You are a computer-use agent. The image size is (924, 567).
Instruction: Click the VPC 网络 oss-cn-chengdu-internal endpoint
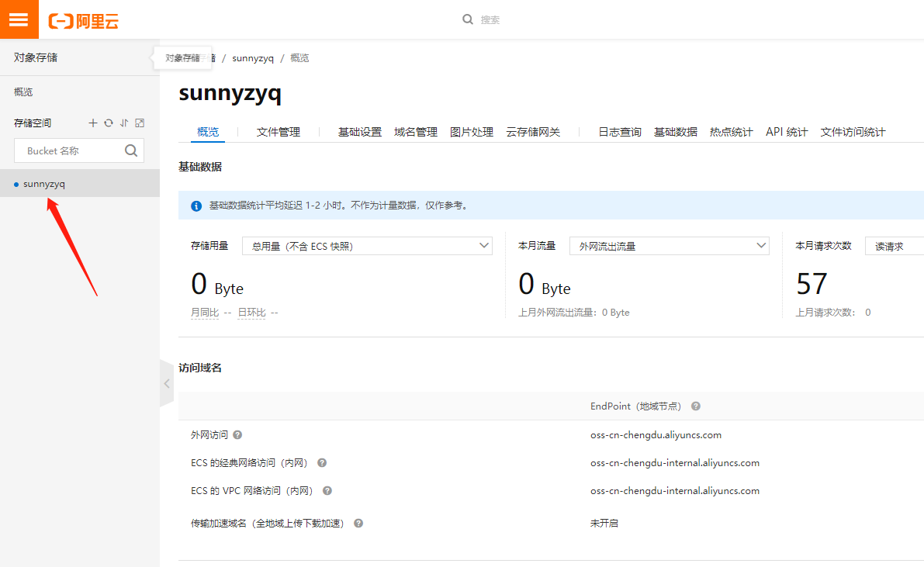[675, 491]
